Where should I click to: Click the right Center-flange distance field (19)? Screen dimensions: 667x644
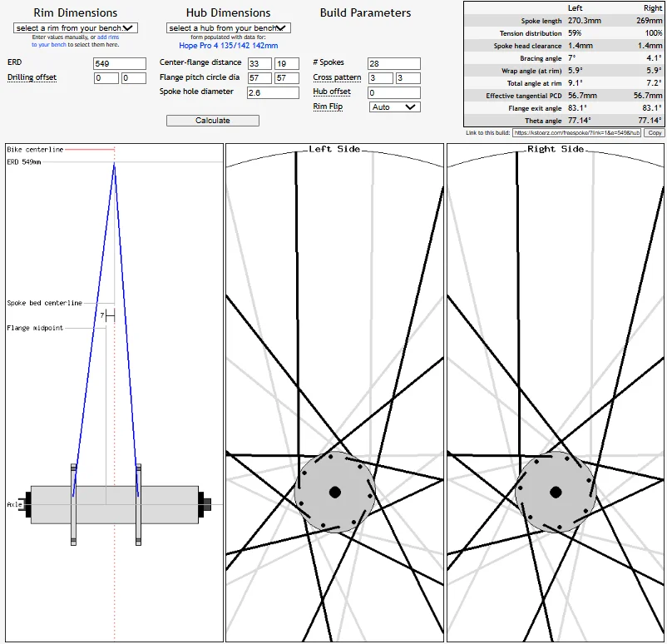point(287,64)
